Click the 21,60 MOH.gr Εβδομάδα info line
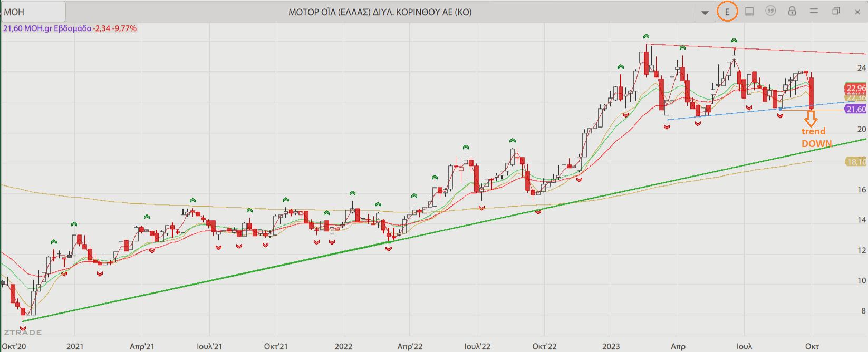Image resolution: width=868 pixels, height=352 pixels. [70, 28]
